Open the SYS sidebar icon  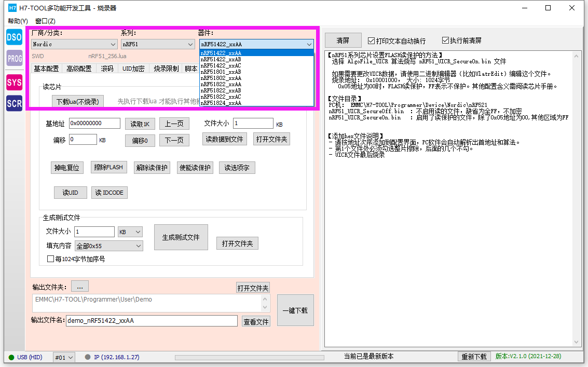pyautogui.click(x=14, y=83)
